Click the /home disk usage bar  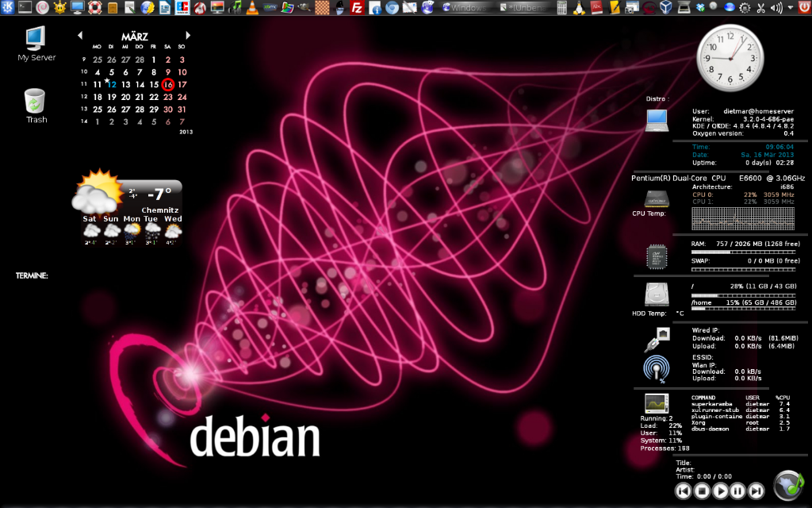click(x=742, y=309)
